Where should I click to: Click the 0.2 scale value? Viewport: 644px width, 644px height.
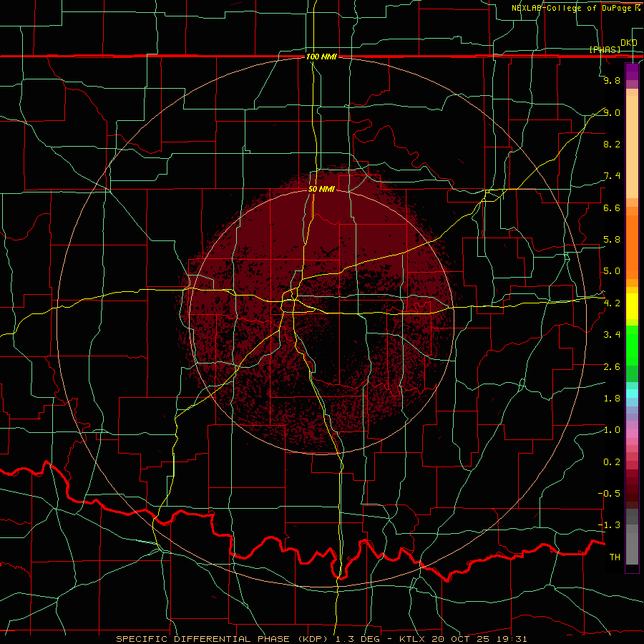point(612,462)
